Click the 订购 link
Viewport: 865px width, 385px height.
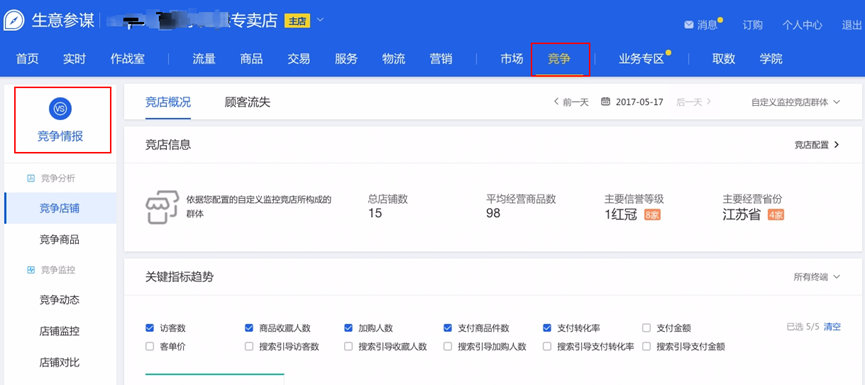pyautogui.click(x=752, y=25)
